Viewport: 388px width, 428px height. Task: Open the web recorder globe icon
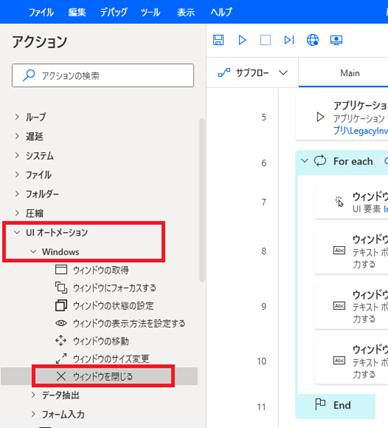pyautogui.click(x=313, y=40)
